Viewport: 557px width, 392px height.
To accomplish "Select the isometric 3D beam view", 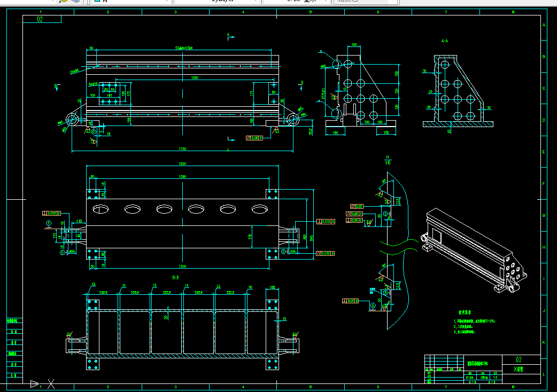I will 474,251.
